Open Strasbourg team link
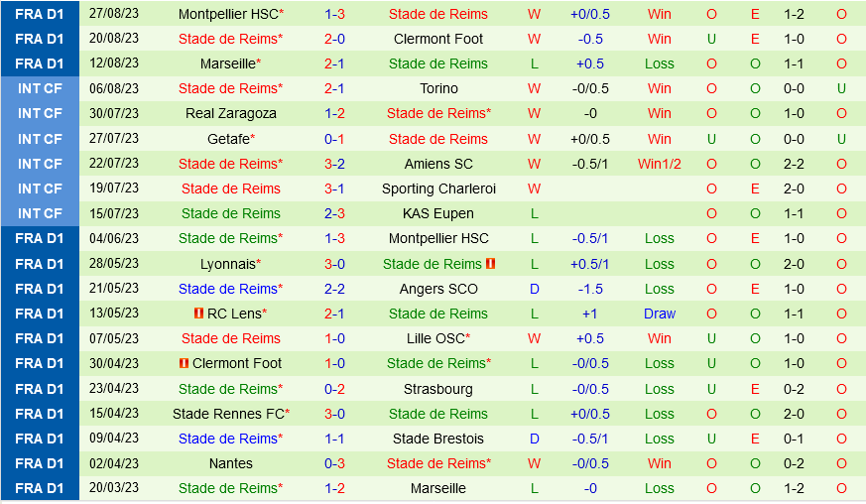 pos(438,389)
